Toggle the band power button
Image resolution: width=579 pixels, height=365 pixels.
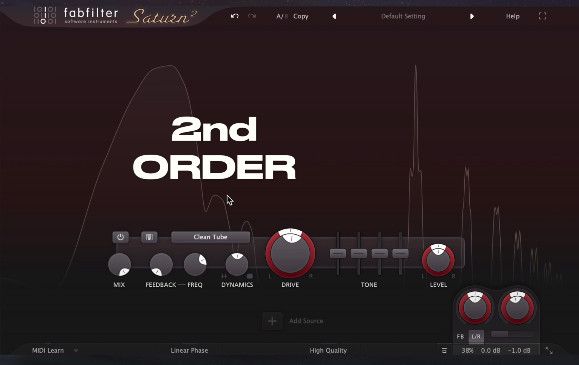point(120,237)
